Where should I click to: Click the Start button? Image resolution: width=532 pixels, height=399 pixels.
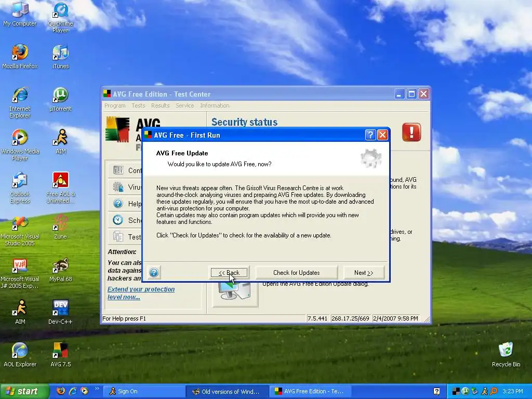tap(24, 391)
